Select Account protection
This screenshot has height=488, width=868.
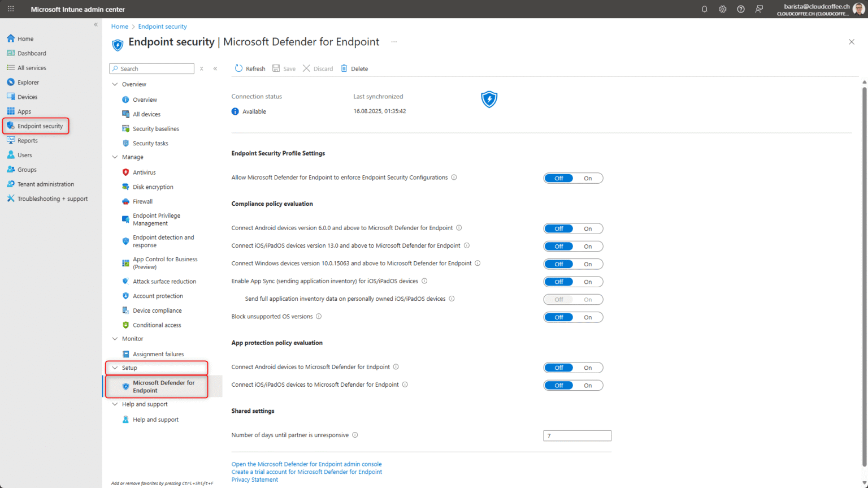coord(158,296)
